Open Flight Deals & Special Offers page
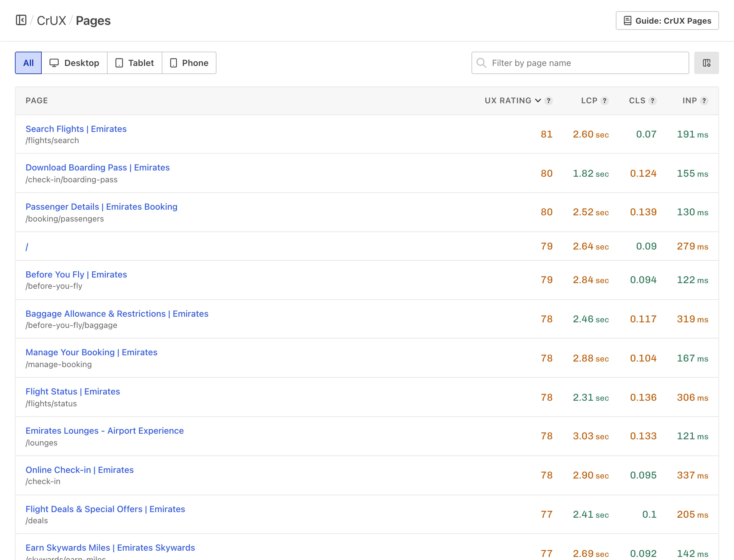Viewport: 734px width, 560px height. (105, 509)
